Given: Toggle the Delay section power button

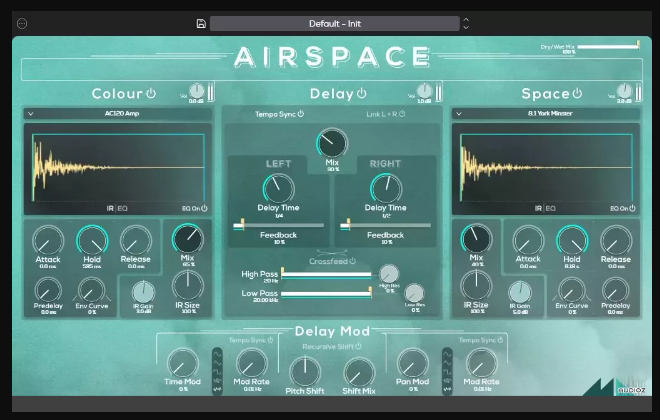Looking at the screenshot, I should (x=362, y=93).
